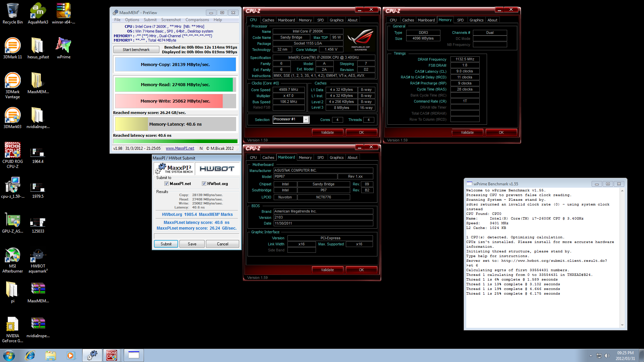This screenshot has width=644, height=362.
Task: Select the 1964.4 screenshot file icon
Action: (38, 156)
